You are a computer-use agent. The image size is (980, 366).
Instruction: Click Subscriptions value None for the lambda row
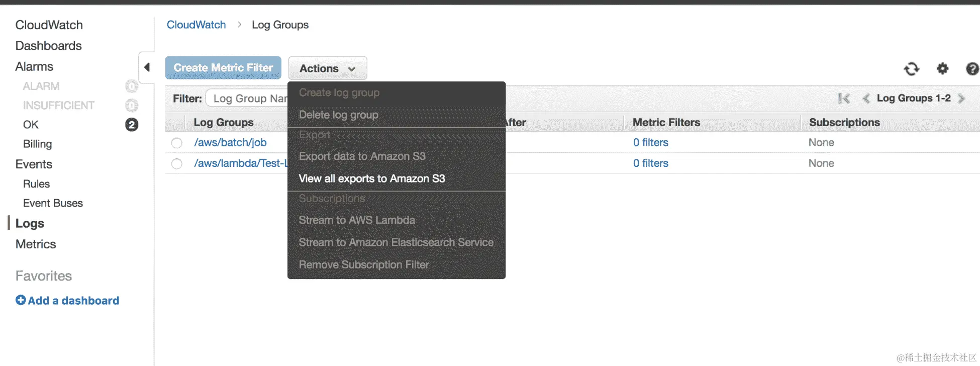tap(821, 163)
